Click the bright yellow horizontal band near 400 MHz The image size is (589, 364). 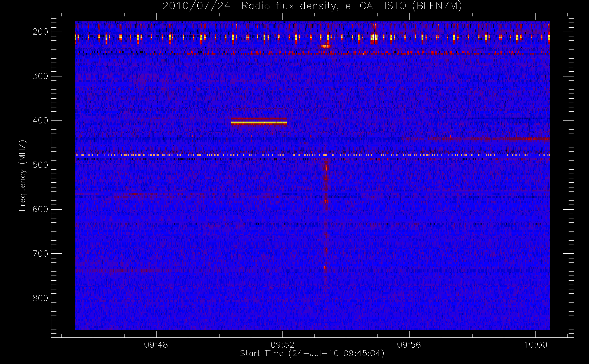(259, 123)
